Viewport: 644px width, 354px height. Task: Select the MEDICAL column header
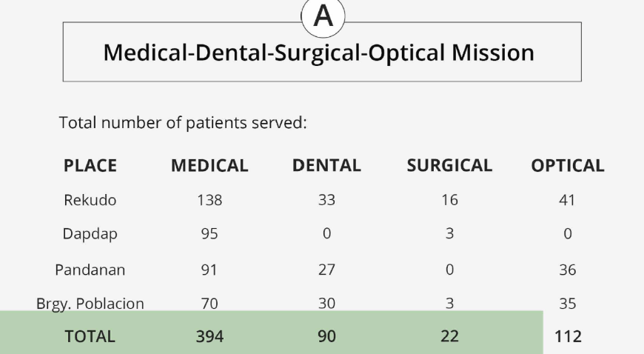coord(209,166)
